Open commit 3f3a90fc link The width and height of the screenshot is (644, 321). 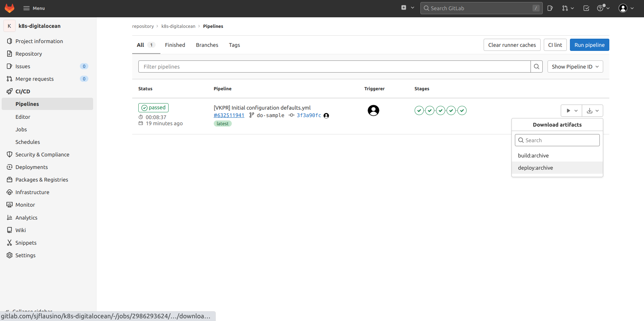pos(309,115)
